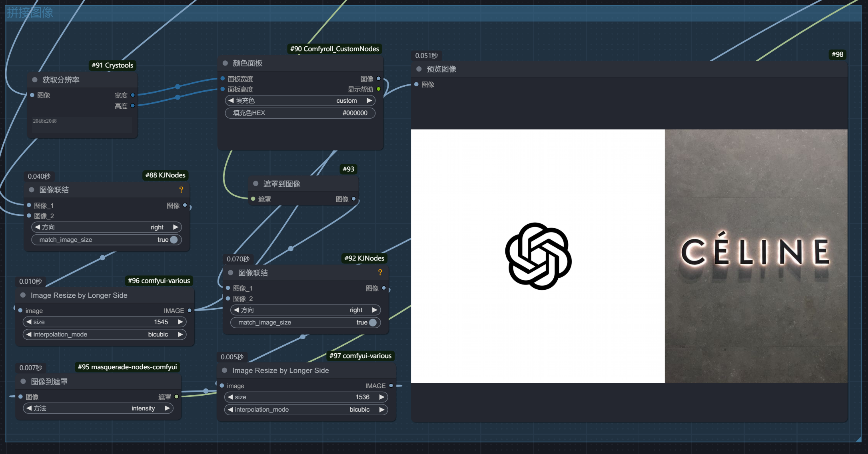Next 方法 option on 图像到遮罩
Screen dimensions: 868x454
[167, 408]
